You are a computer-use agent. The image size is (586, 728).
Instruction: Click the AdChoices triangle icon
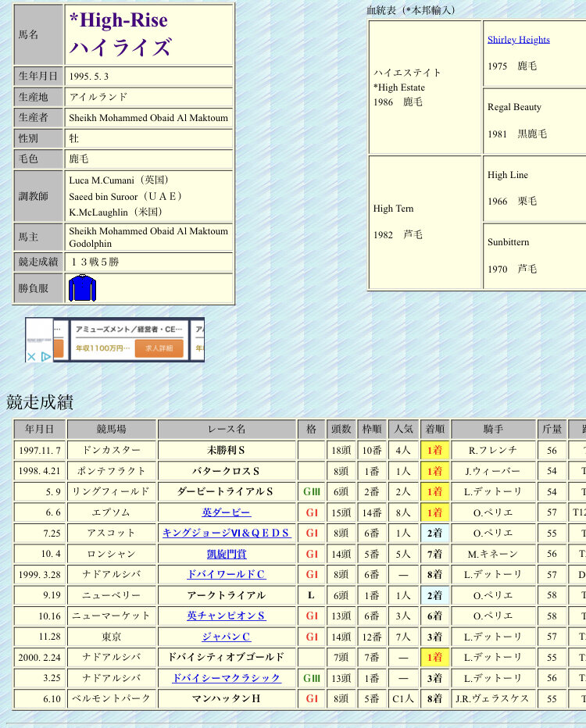[46, 356]
